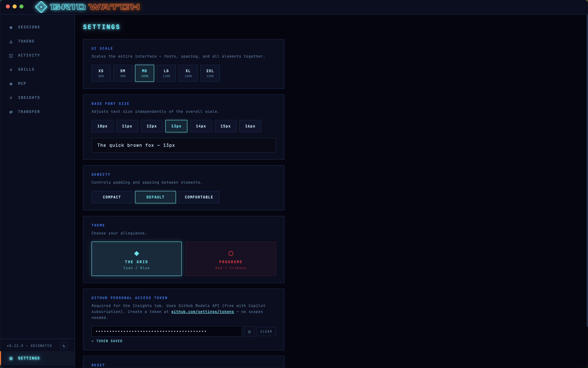Open the MCP section
This screenshot has height=368, width=588.
point(22,83)
